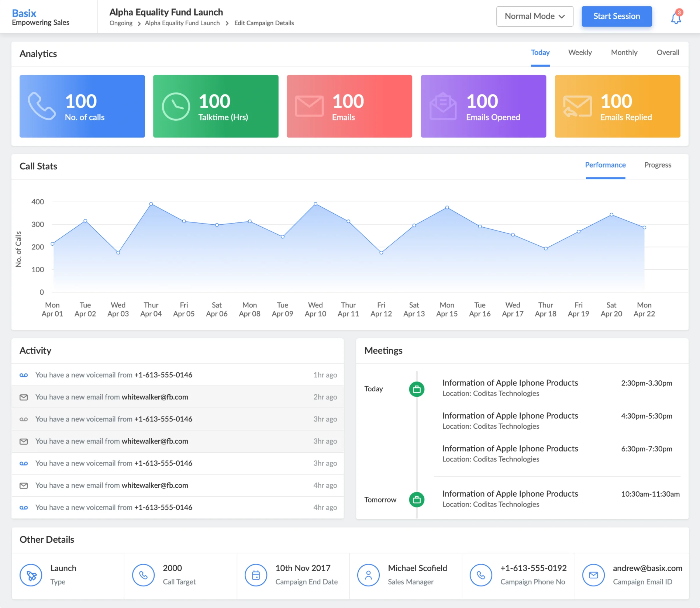This screenshot has width=700, height=608.
Task: Click the +1-613-555-0192 campaign phone number
Action: tap(533, 568)
